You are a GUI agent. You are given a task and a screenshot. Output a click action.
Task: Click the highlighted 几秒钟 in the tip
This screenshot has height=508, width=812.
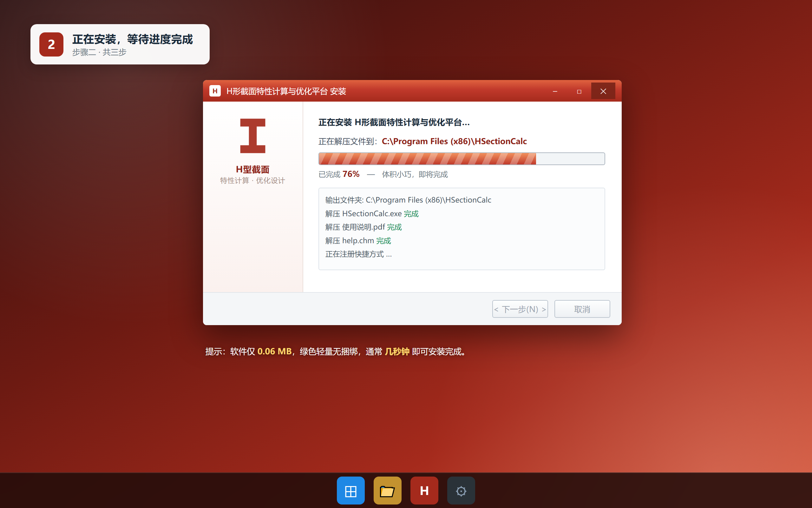[397, 351]
